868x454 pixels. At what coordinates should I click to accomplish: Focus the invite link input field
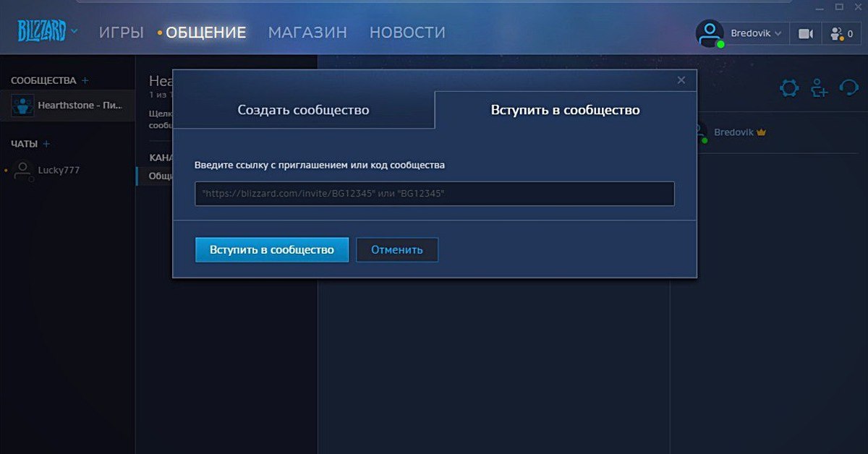point(434,194)
